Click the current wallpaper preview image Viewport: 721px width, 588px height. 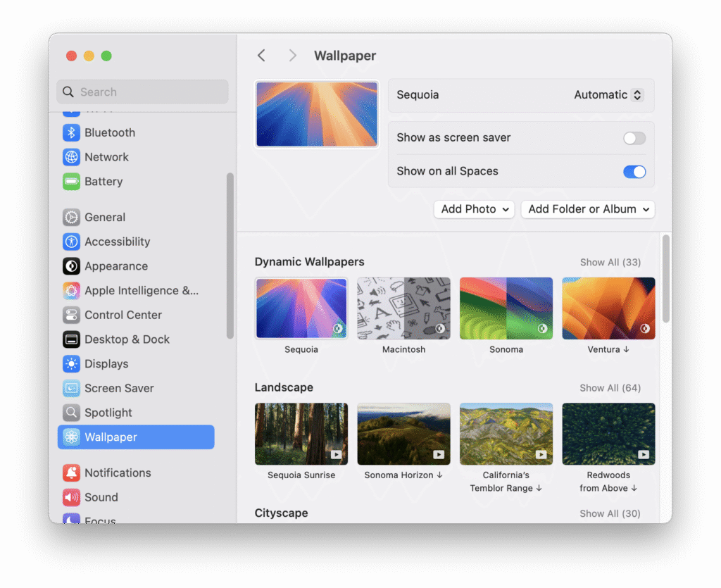(x=317, y=115)
